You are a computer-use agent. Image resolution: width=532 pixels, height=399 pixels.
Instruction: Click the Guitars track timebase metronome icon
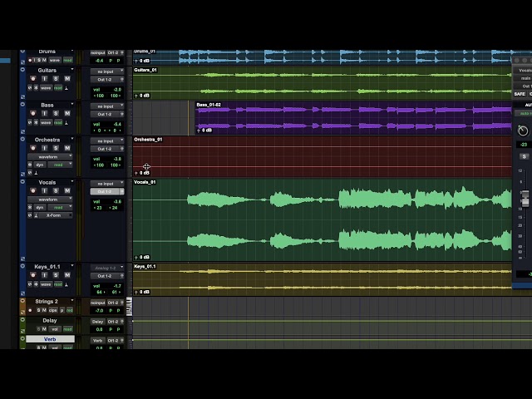tap(66, 88)
